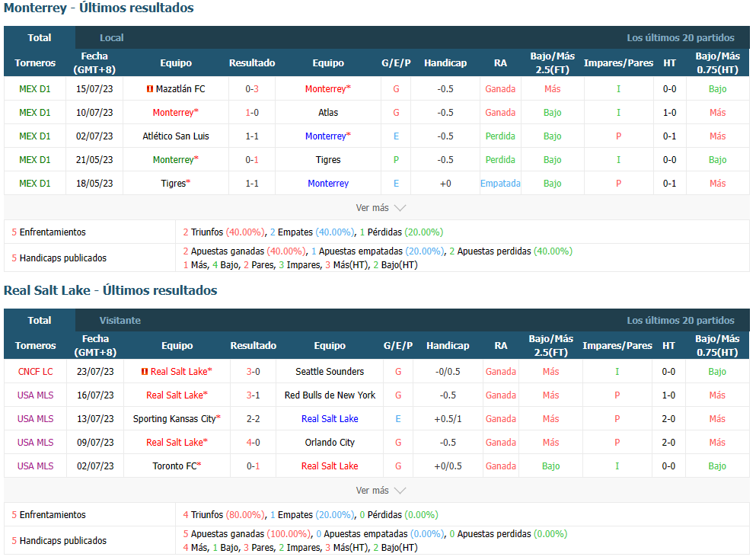This screenshot has width=756, height=560.
Task: Click the 0-3 result for Mazatlán vs Monterrey
Action: click(252, 88)
